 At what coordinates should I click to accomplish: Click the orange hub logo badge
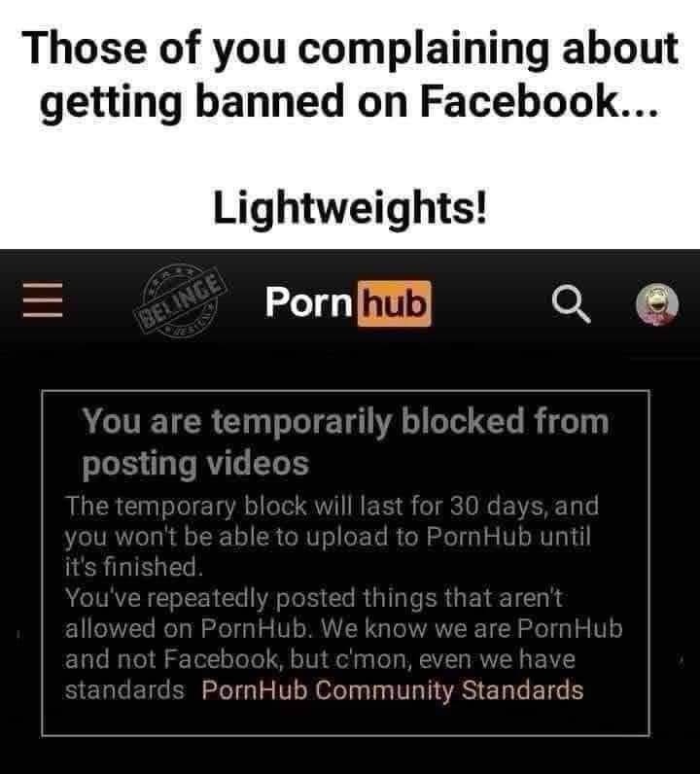tap(394, 303)
